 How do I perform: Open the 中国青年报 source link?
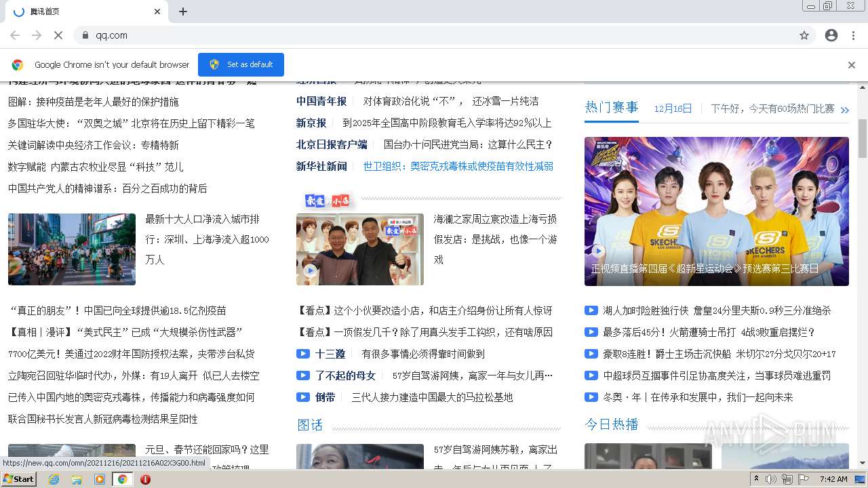321,101
